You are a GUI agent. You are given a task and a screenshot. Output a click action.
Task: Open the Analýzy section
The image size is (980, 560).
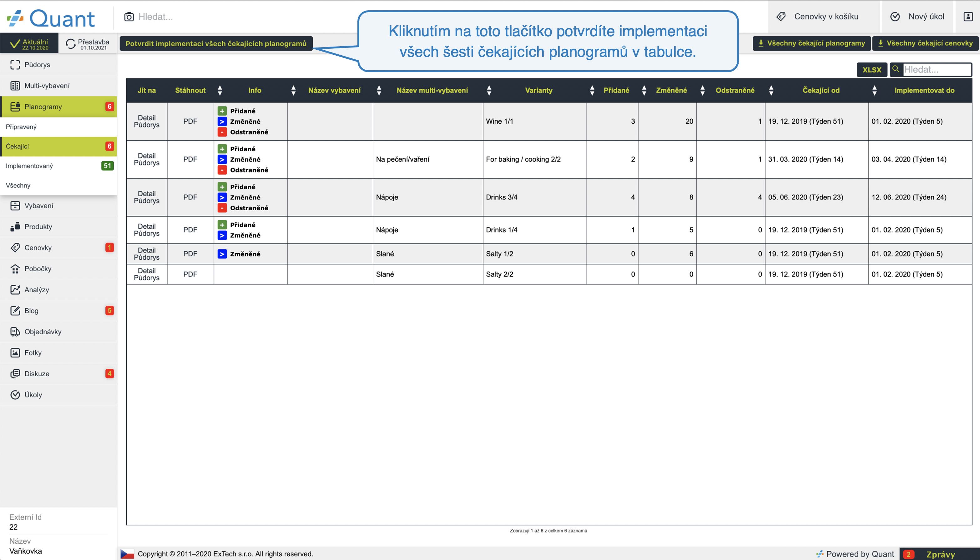37,290
